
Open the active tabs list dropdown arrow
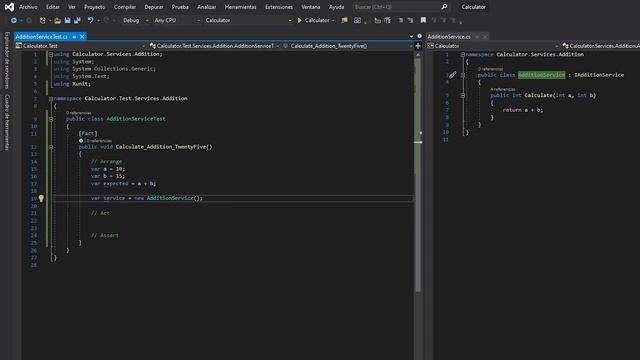[411, 36]
